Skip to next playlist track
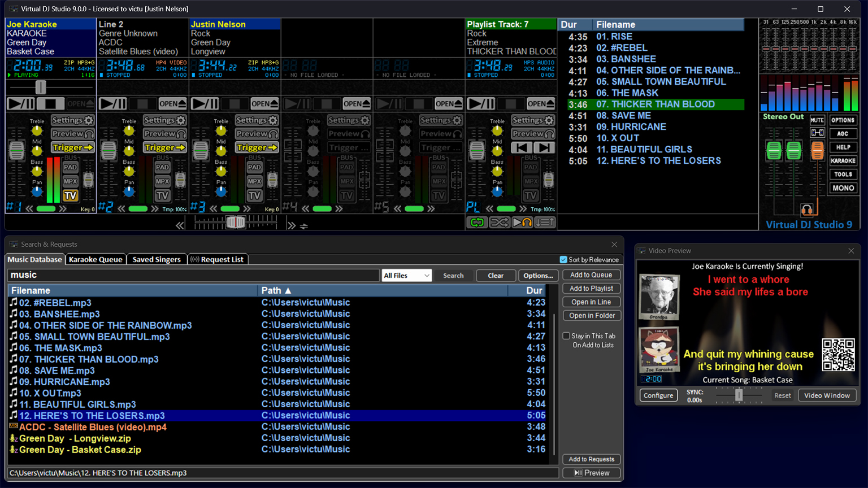868x488 pixels. click(x=544, y=147)
